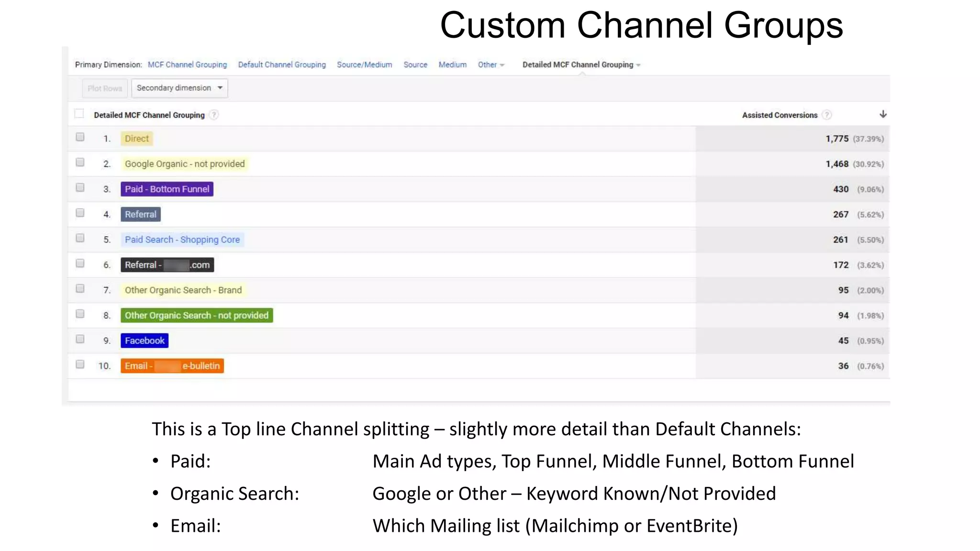This screenshot has height=551, width=980.
Task: Expand the Other primary dimension dropdown
Action: click(491, 65)
